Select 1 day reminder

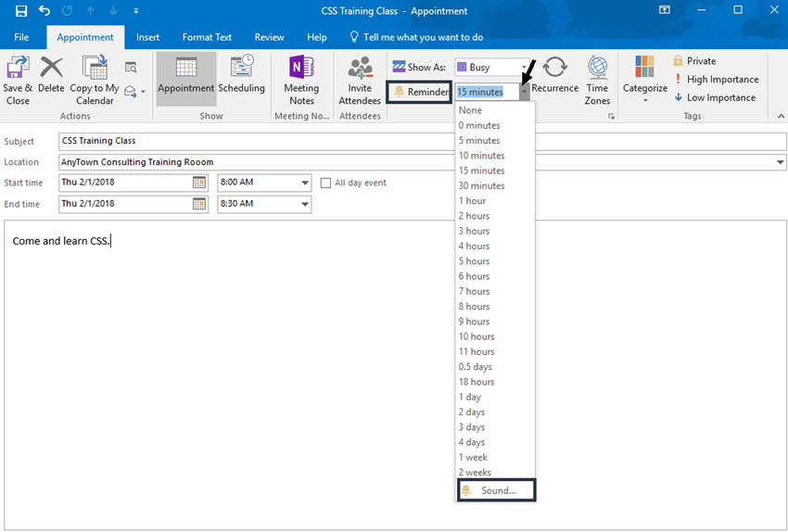495,397
